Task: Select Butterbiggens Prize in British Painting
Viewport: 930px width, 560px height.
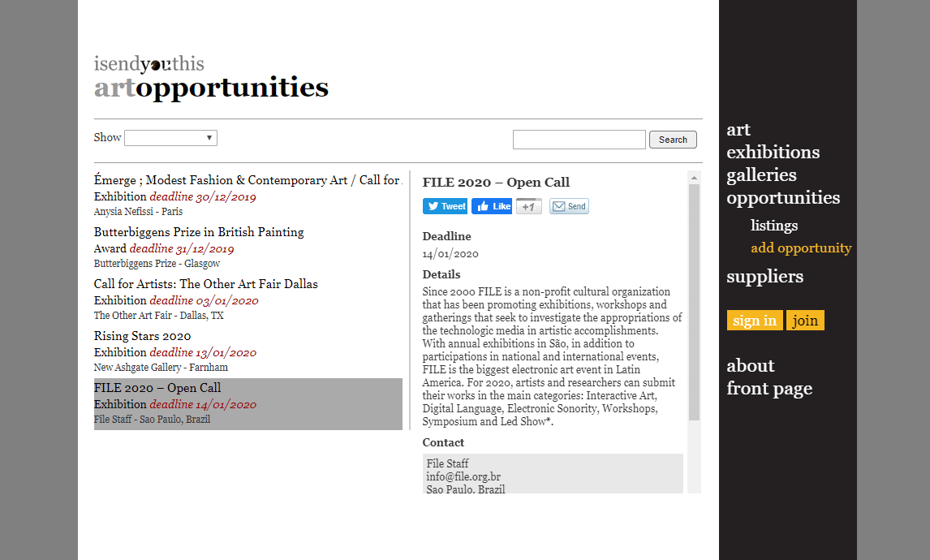Action: tap(199, 232)
